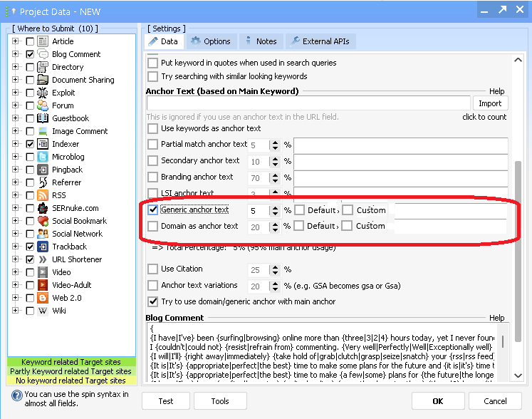Check the Article platform checkbox
The height and width of the screenshot is (419, 532).
point(30,41)
